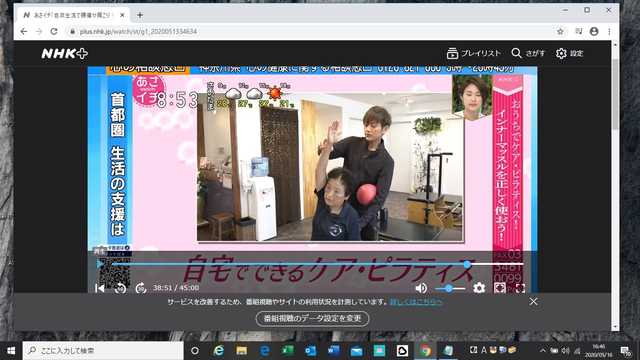The width and height of the screenshot is (640, 360).
Task: Adjust the volume slider
Action: (450, 288)
